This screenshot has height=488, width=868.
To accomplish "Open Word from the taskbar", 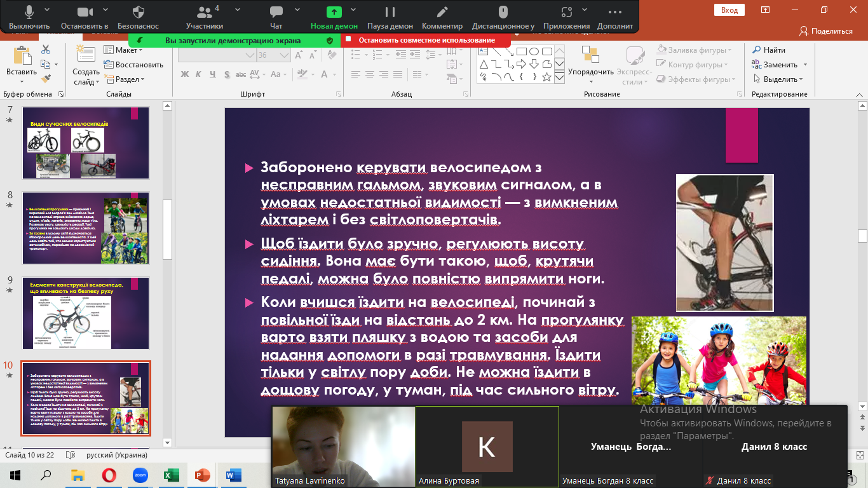I will (x=233, y=475).
